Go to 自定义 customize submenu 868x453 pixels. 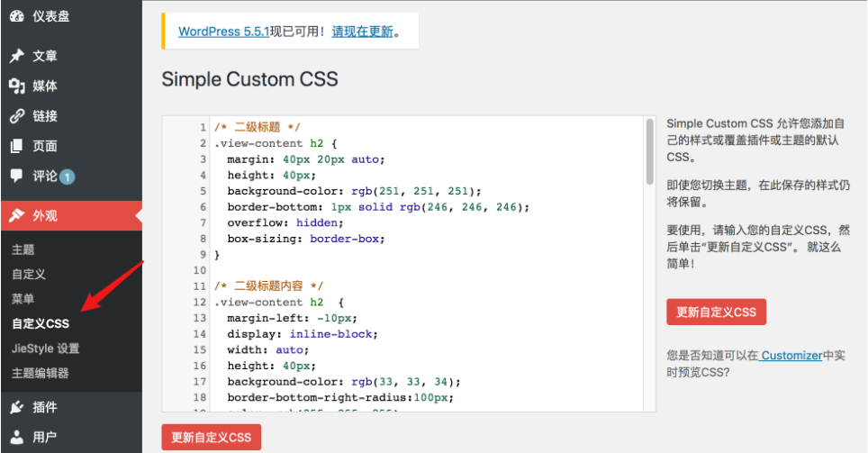29,274
